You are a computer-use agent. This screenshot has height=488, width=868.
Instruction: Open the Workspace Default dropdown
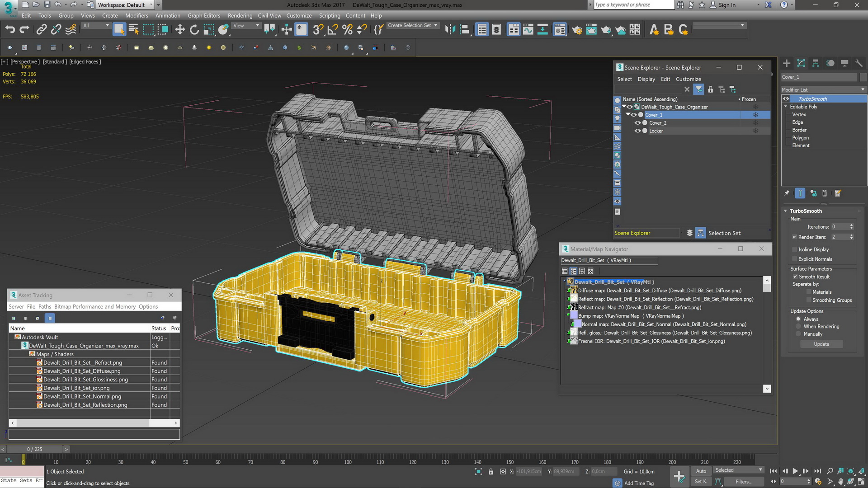click(125, 5)
